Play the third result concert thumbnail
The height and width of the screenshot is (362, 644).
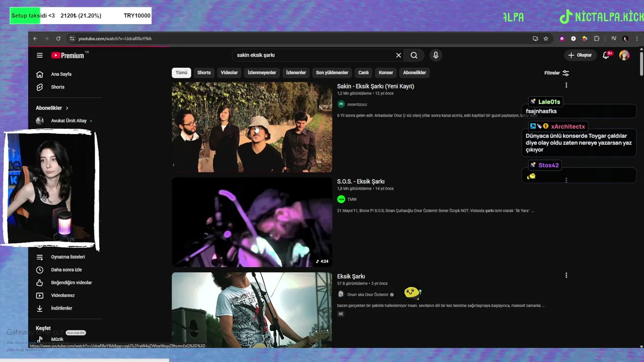point(252,310)
